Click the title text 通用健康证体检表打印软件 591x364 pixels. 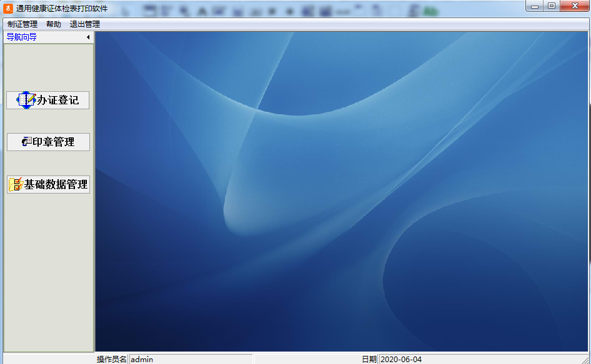pos(62,8)
